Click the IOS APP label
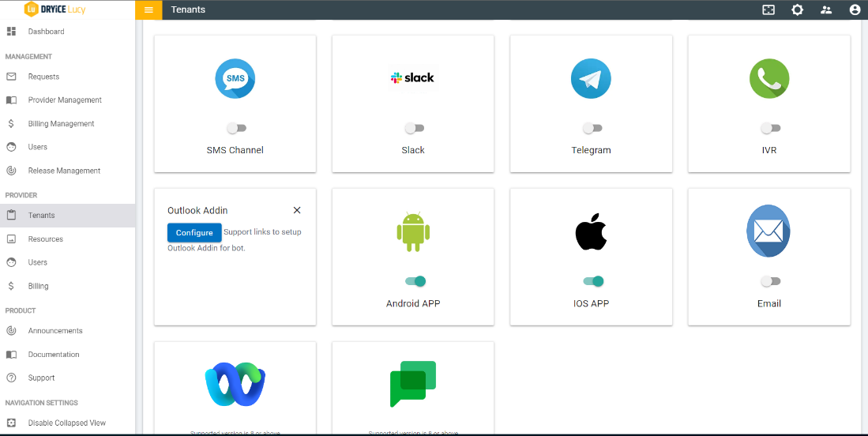The width and height of the screenshot is (868, 436). coord(592,304)
